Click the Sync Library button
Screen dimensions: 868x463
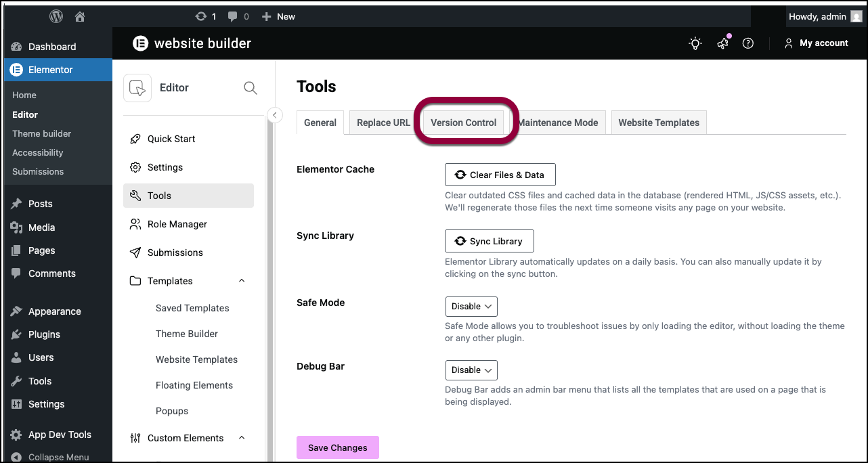[x=489, y=241]
